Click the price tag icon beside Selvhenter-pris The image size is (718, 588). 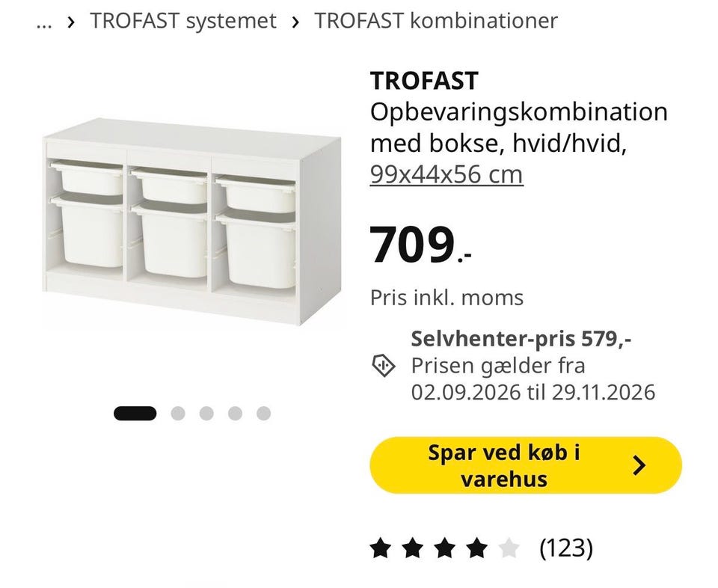(383, 365)
